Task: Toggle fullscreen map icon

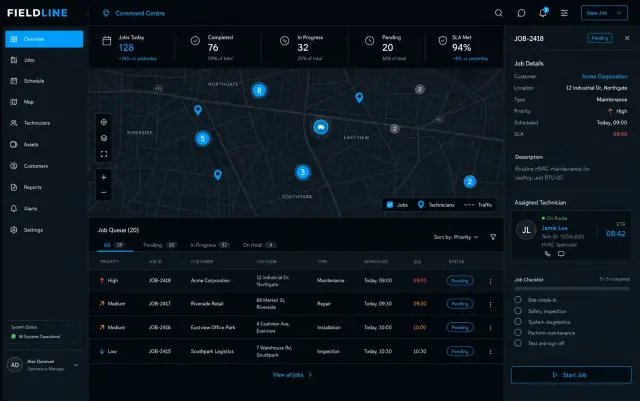Action: (104, 154)
